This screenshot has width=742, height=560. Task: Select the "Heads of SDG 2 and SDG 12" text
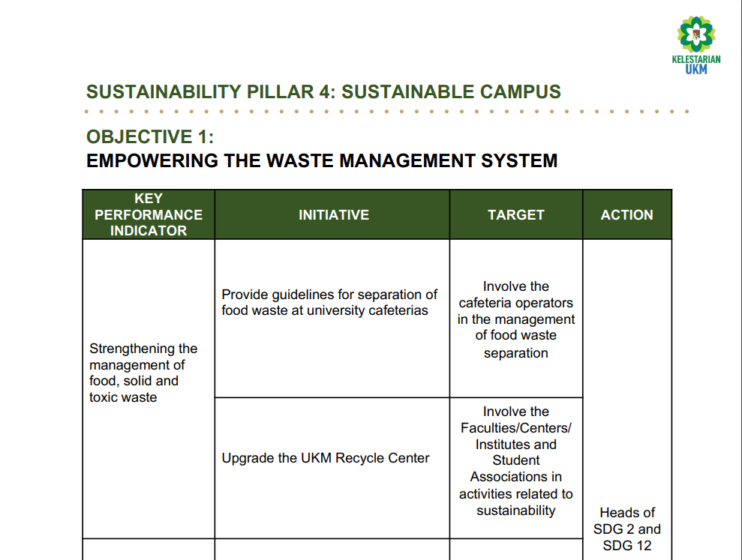(627, 529)
